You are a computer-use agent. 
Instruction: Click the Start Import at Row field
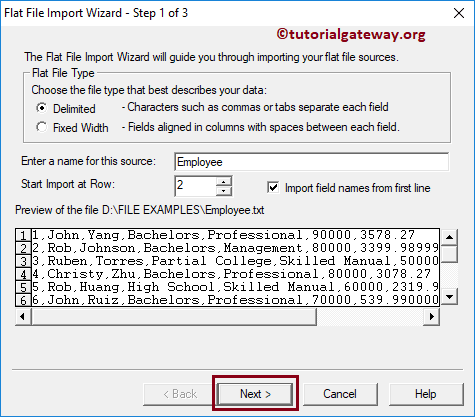195,186
